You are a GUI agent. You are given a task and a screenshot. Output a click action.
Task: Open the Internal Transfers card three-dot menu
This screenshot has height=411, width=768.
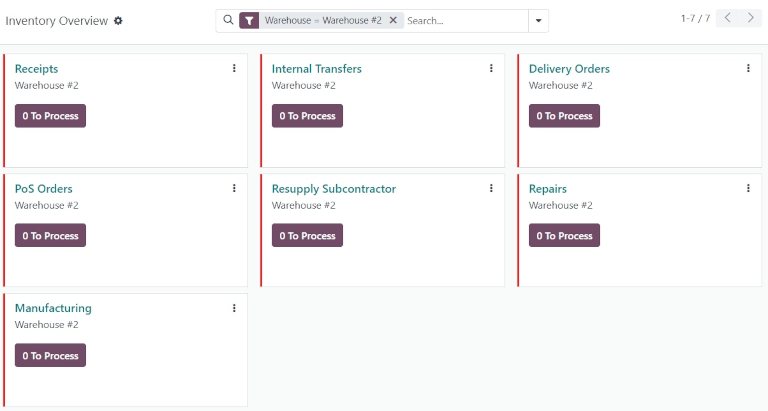491,68
